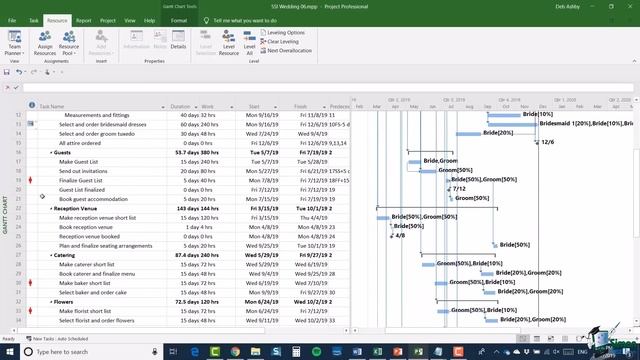Click in the formula entry bar

point(328,87)
